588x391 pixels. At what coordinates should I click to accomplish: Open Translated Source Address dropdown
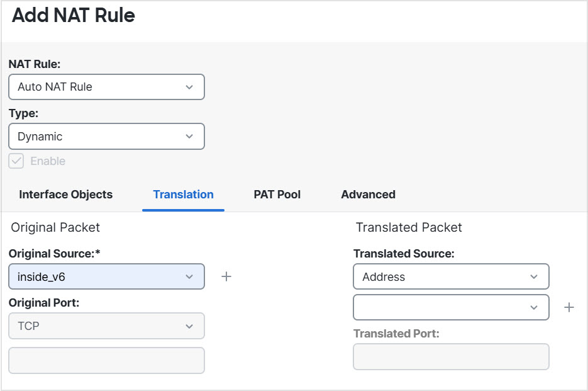(451, 276)
